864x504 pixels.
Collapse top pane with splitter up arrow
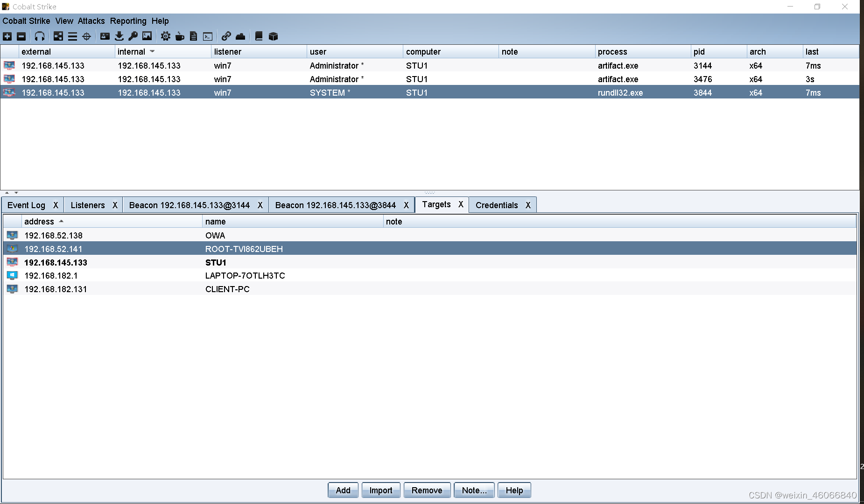(x=7, y=193)
